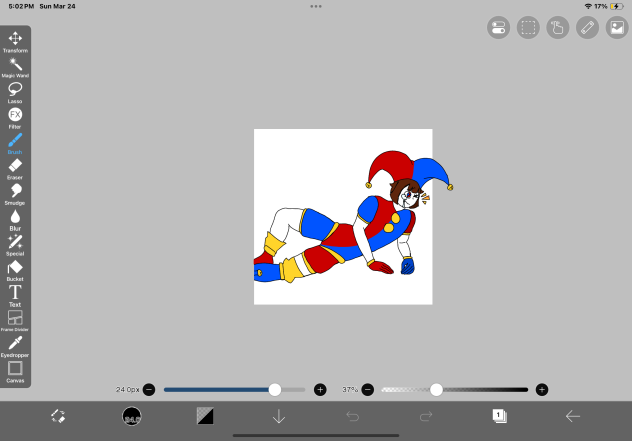Open the FX Filter tool
Image resolution: width=632 pixels, height=441 pixels.
[x=15, y=118]
